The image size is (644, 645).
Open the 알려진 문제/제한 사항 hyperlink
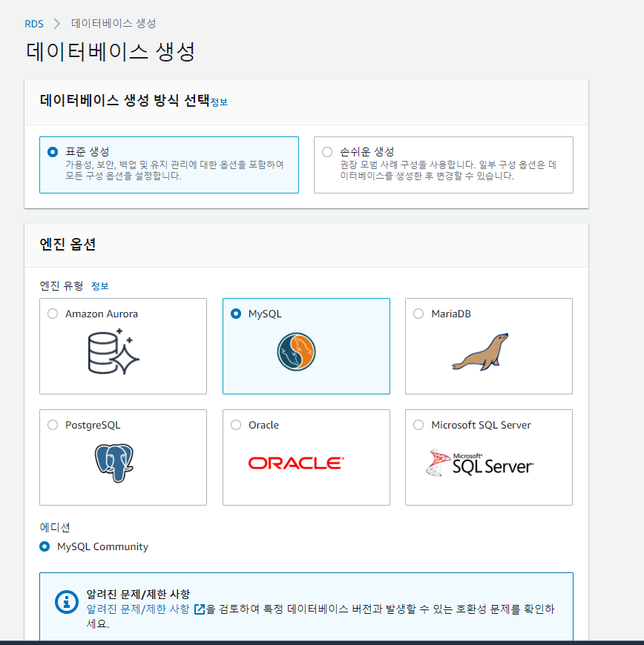coord(138,609)
